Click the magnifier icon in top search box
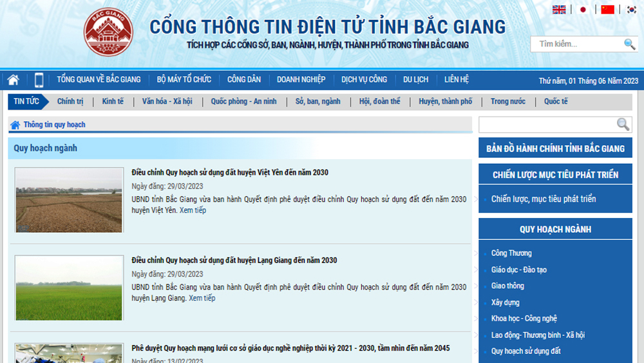This screenshot has height=363, width=644. click(629, 44)
